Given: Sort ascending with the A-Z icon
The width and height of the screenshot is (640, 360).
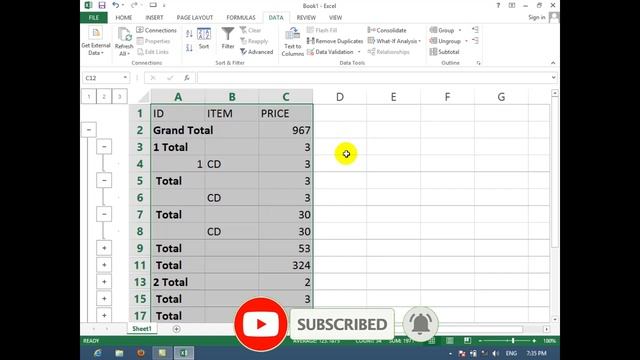Looking at the screenshot, I should [189, 34].
